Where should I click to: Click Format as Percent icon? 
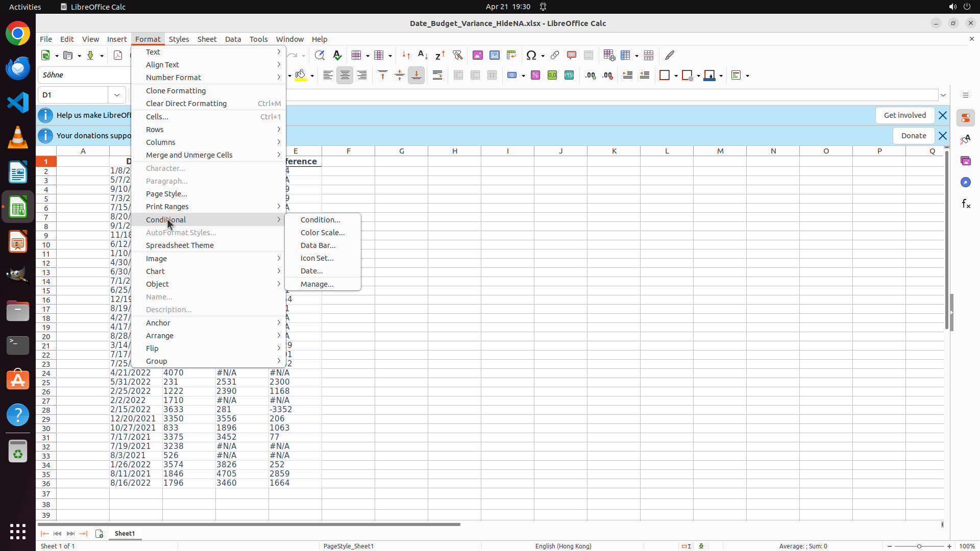[x=535, y=76]
